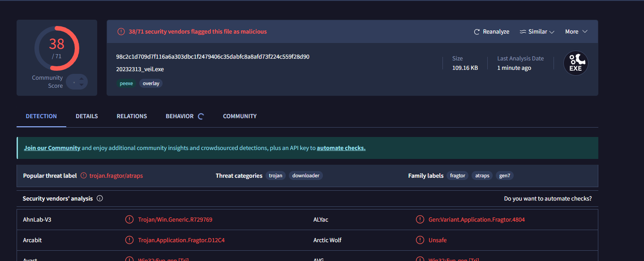The height and width of the screenshot is (261, 644).
Task: Click the AhnLab-V3 detection alert icon
Action: click(x=129, y=219)
